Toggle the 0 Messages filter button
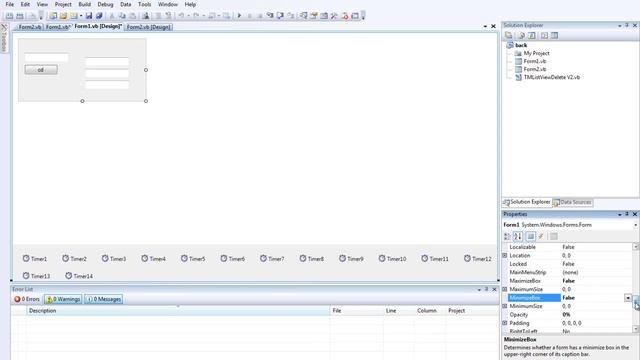 tap(104, 299)
